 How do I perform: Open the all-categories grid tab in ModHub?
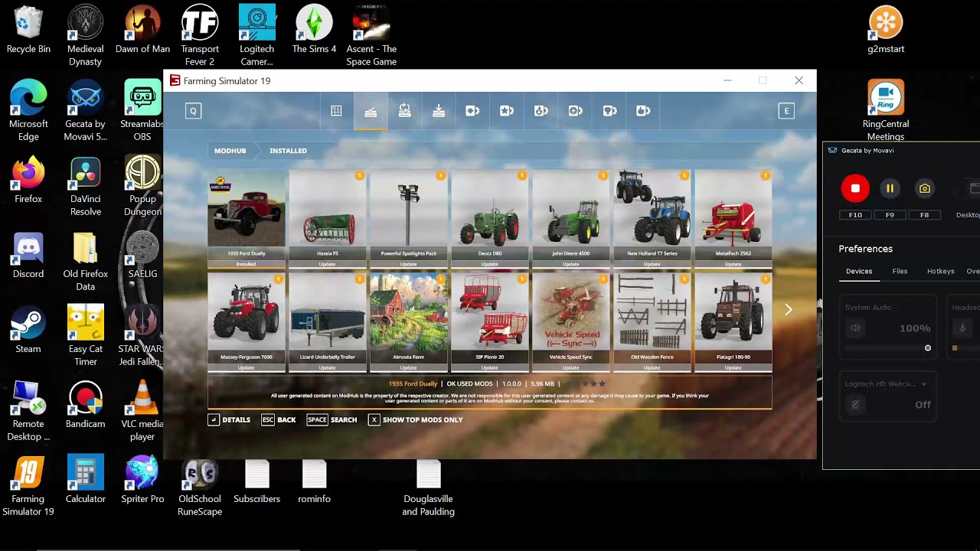tap(336, 111)
